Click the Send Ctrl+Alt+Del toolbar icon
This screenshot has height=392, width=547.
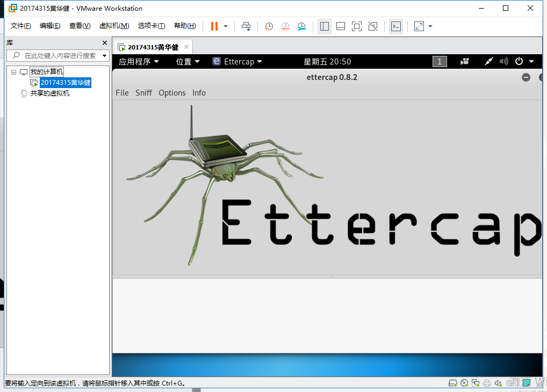pos(246,26)
